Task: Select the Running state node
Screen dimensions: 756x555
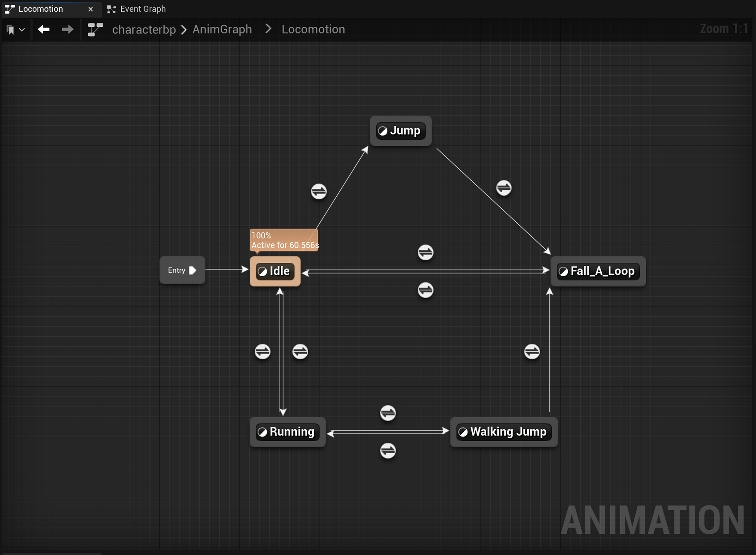Action: 287,432
